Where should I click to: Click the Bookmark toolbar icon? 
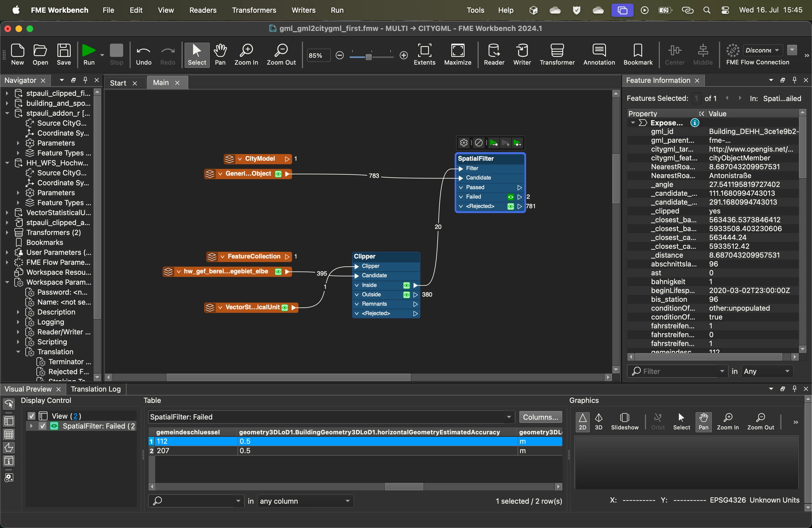point(638,55)
